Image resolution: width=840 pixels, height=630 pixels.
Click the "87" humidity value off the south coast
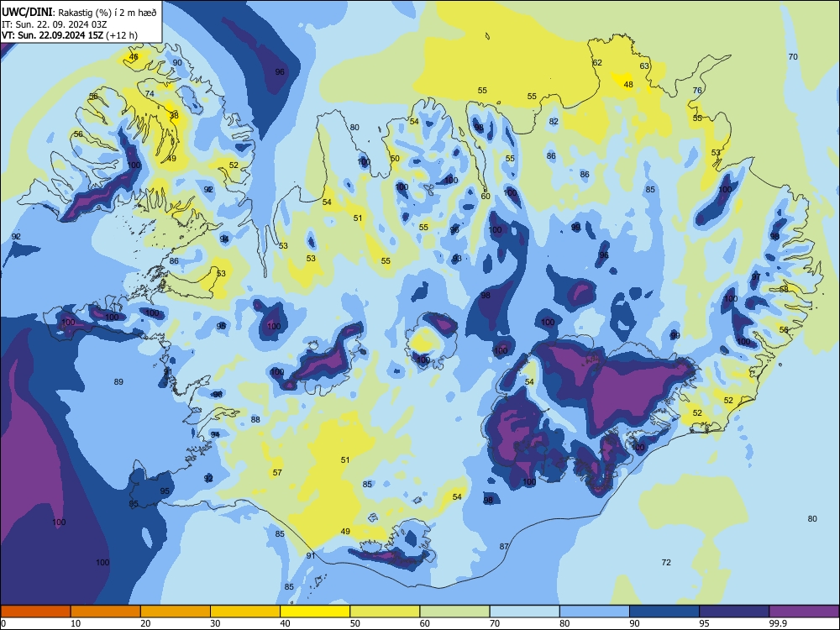coord(504,546)
